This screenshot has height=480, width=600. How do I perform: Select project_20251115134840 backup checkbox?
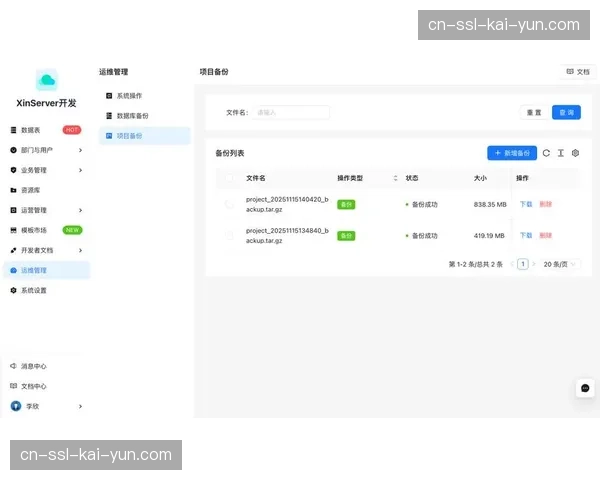pyautogui.click(x=229, y=235)
